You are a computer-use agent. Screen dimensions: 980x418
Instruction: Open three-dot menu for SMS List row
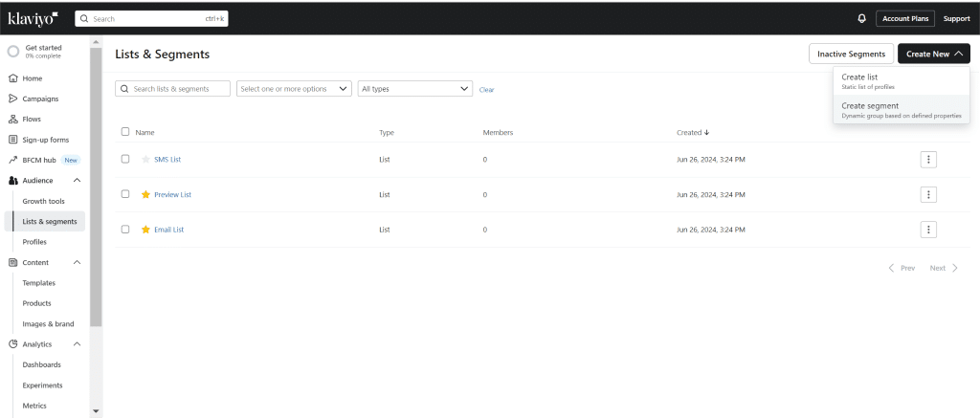927,160
